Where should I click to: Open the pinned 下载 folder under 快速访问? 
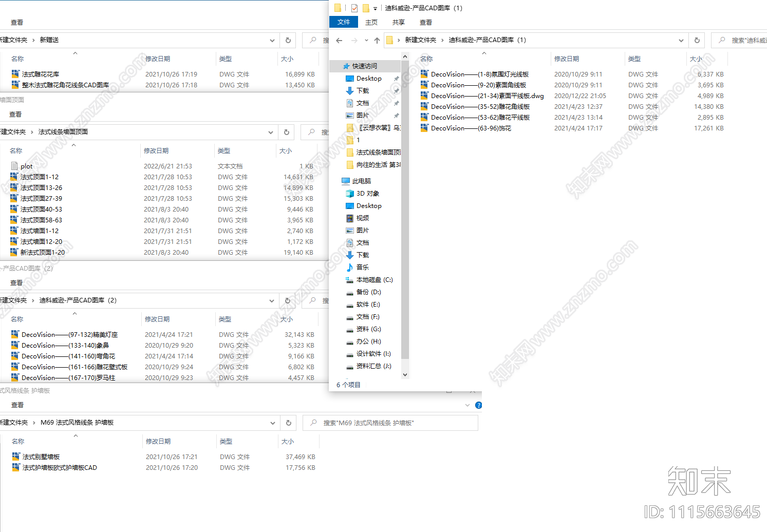(x=363, y=90)
